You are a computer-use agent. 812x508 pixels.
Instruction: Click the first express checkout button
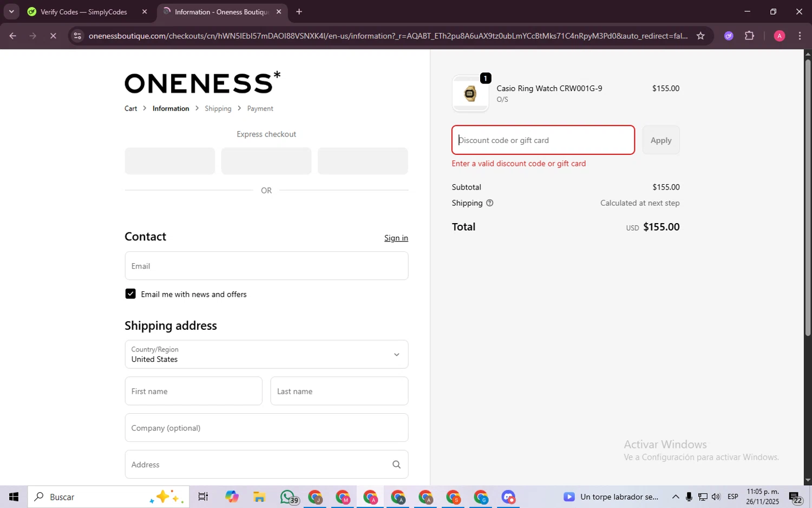(x=170, y=161)
